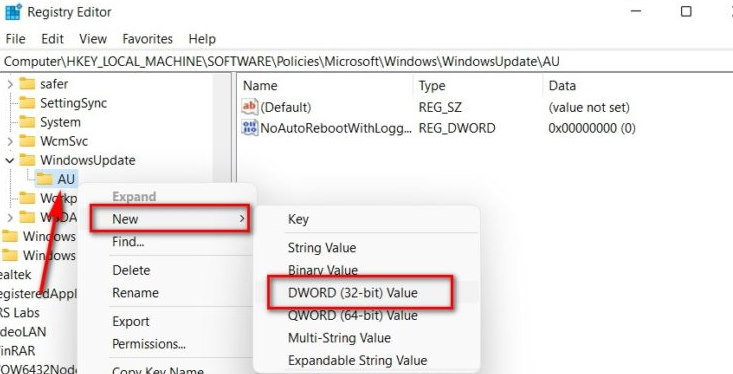
Task: Select the Realtek tree entry
Action: 16,275
